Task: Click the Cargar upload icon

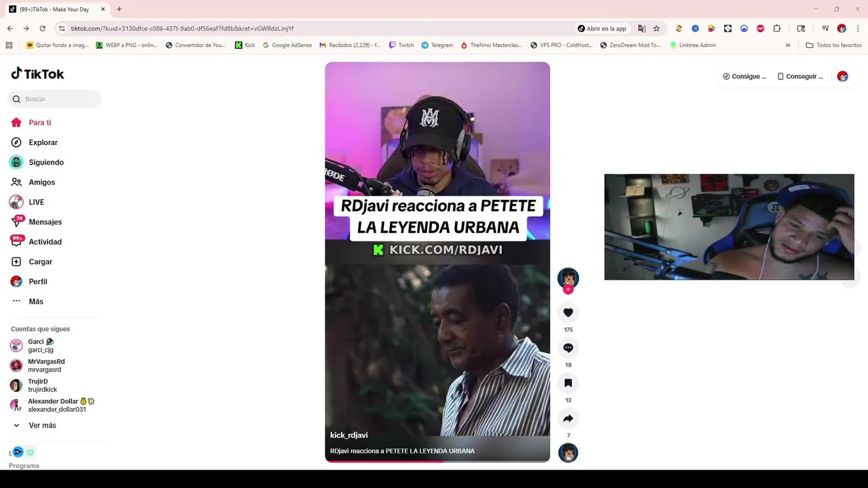Action: pyautogui.click(x=16, y=262)
